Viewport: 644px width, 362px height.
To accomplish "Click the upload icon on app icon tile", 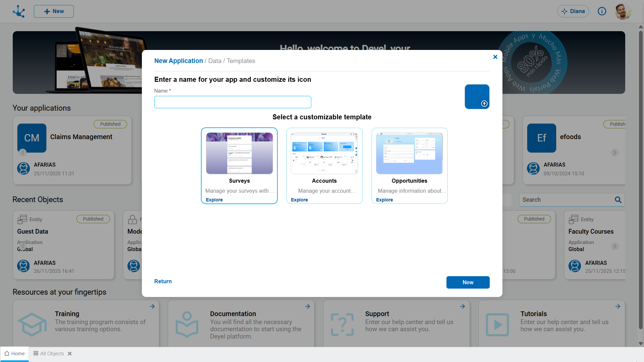I will point(484,104).
